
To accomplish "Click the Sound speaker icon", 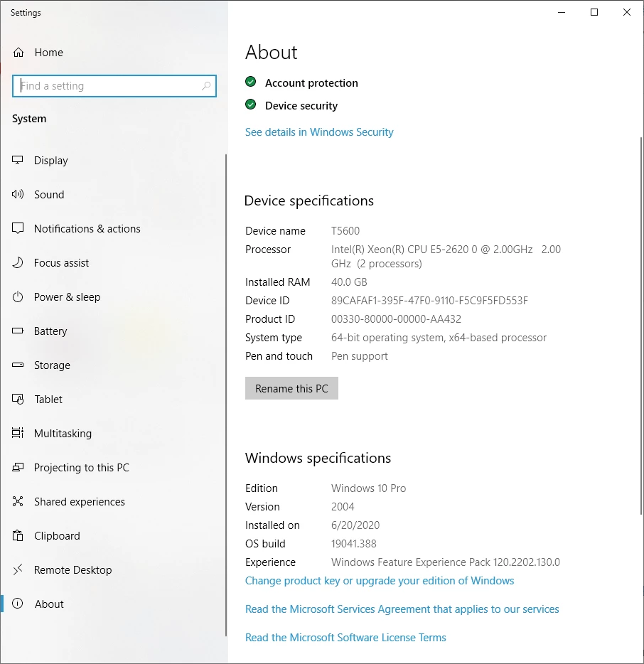I will [18, 194].
